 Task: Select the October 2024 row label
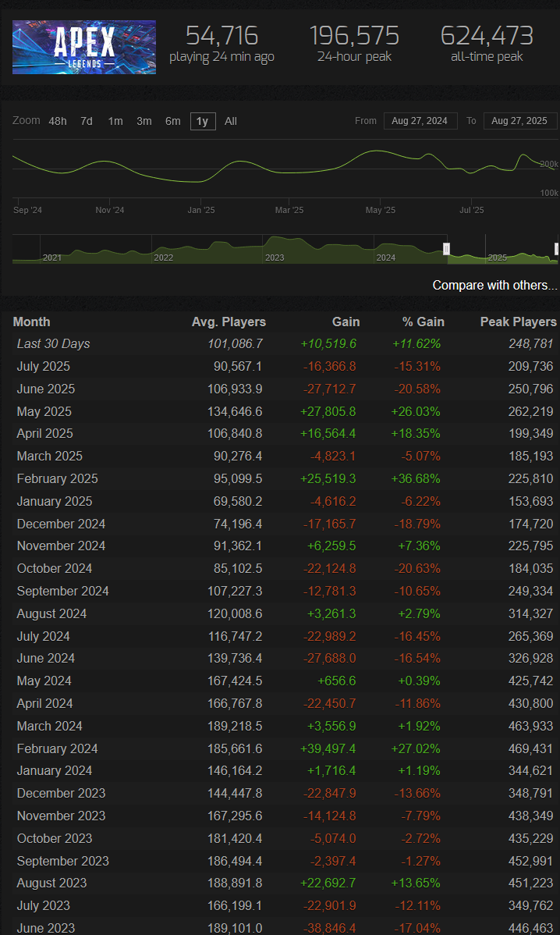tap(55, 569)
